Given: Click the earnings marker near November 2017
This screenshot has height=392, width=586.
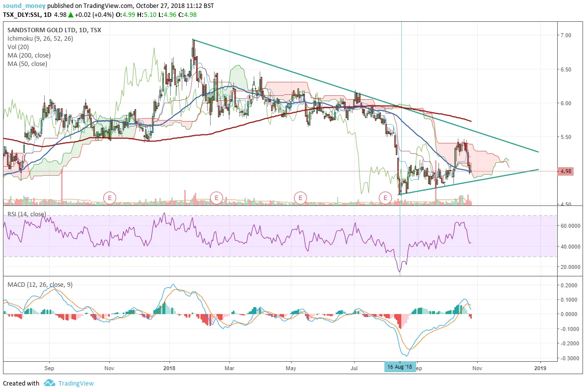Looking at the screenshot, I should (x=109, y=197).
